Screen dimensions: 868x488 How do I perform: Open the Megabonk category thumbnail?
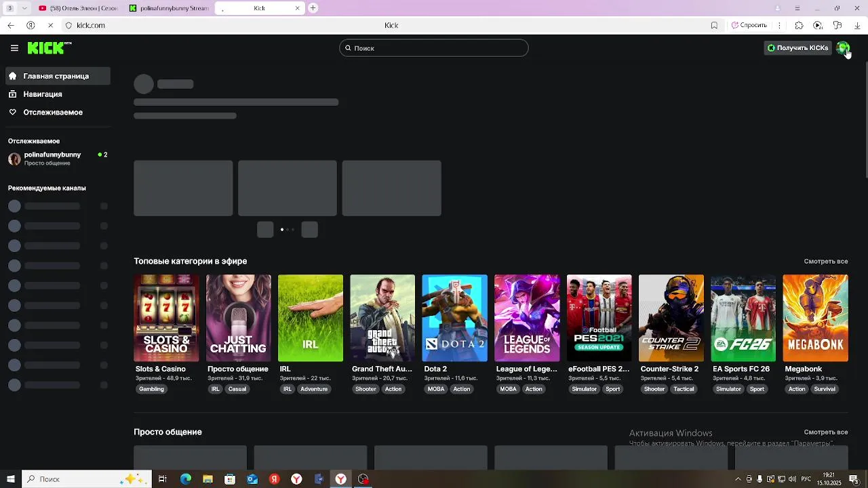coord(815,318)
